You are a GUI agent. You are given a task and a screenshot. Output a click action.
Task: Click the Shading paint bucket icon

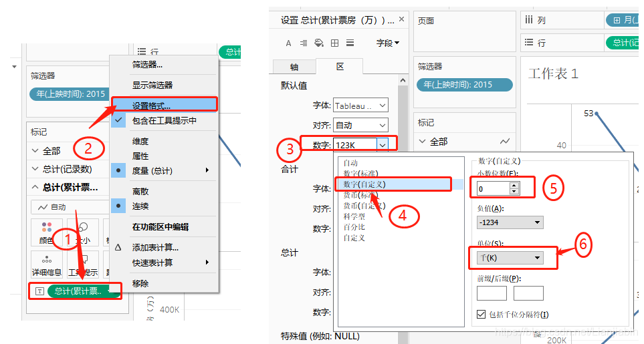coord(319,43)
